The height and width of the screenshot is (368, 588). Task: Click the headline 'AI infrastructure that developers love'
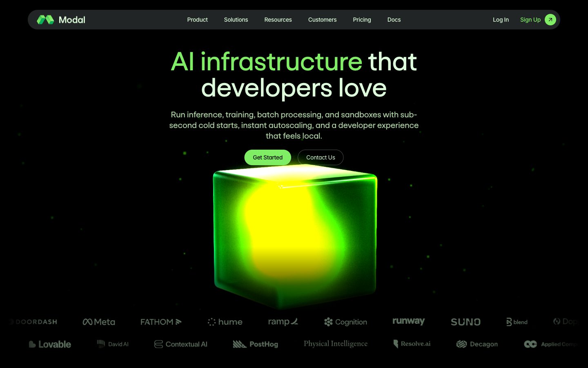tap(294, 74)
